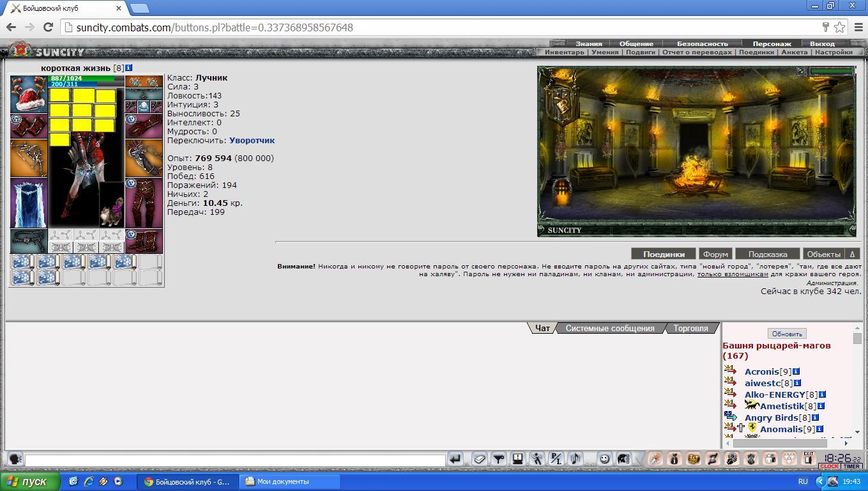This screenshot has height=491, width=868.
Task: Click the exchange arrows icon in bottom toolbar
Action: 713,458
